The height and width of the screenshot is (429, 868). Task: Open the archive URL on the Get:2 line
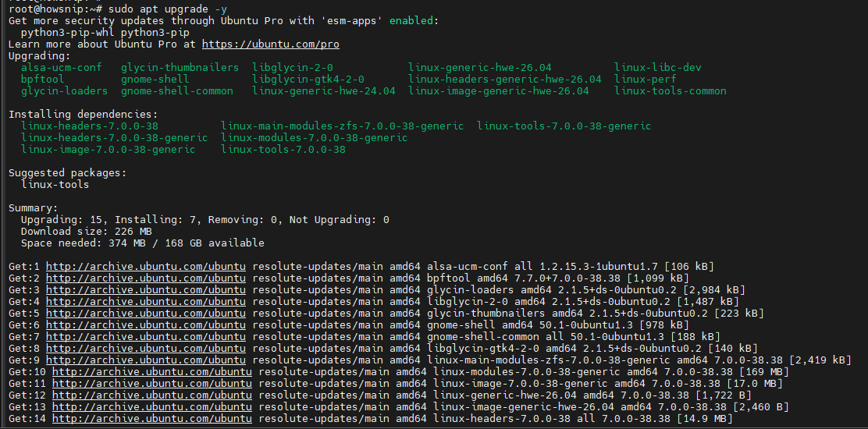(x=146, y=278)
